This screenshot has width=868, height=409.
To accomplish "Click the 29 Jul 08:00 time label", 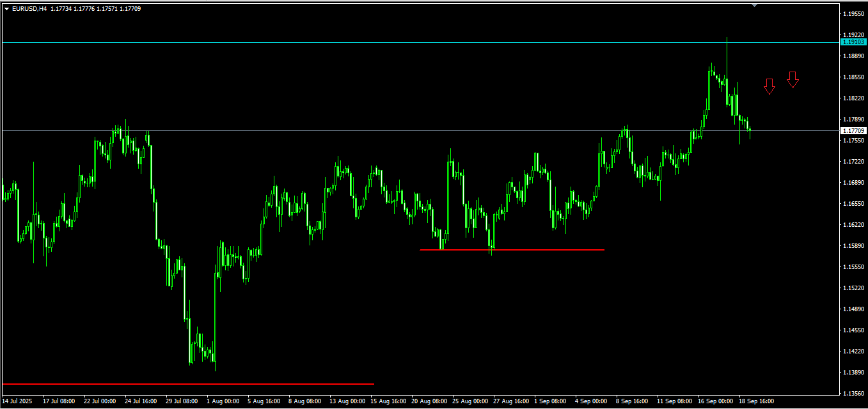I will point(182,401).
